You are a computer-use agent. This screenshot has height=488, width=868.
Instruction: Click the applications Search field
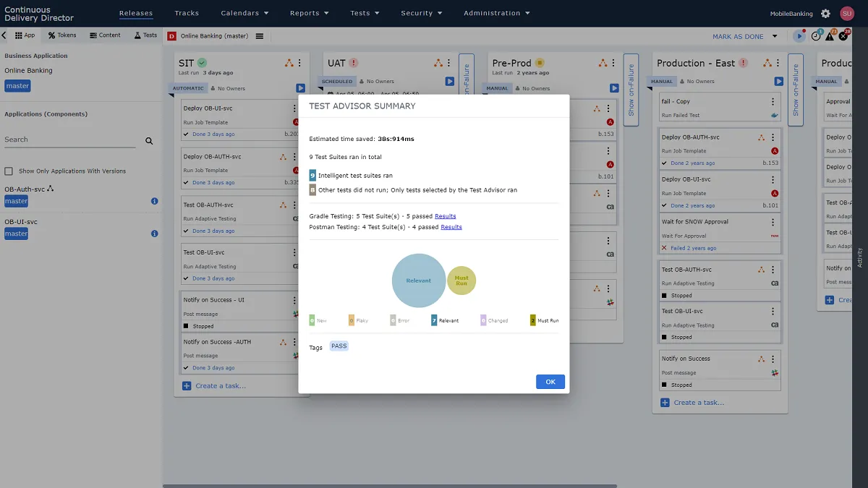tap(69, 140)
